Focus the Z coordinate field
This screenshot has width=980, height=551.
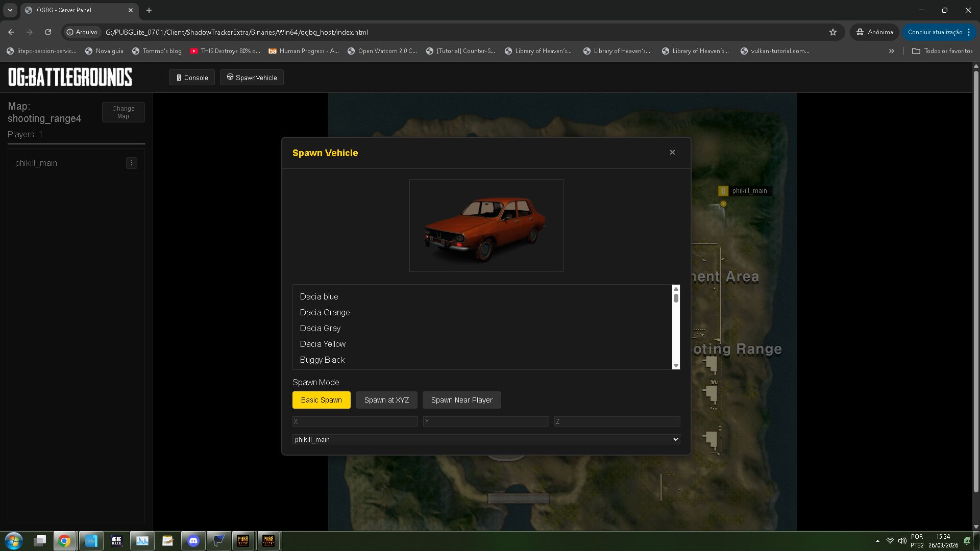point(617,421)
